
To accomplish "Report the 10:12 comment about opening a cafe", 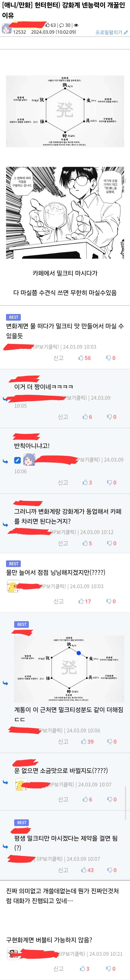I will pyautogui.click(x=63, y=543).
